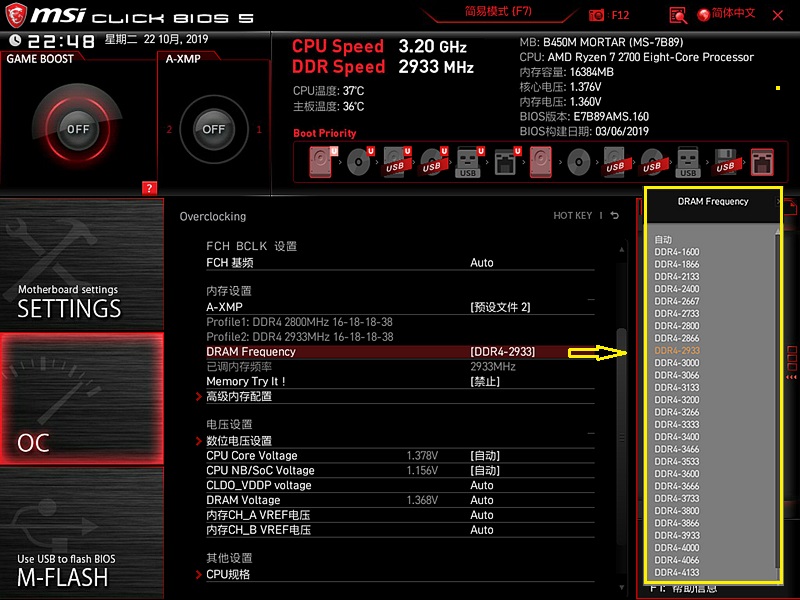Click the Overclocking scrollbar down arrow
Viewport: 800px width, 600px height.
click(621, 588)
